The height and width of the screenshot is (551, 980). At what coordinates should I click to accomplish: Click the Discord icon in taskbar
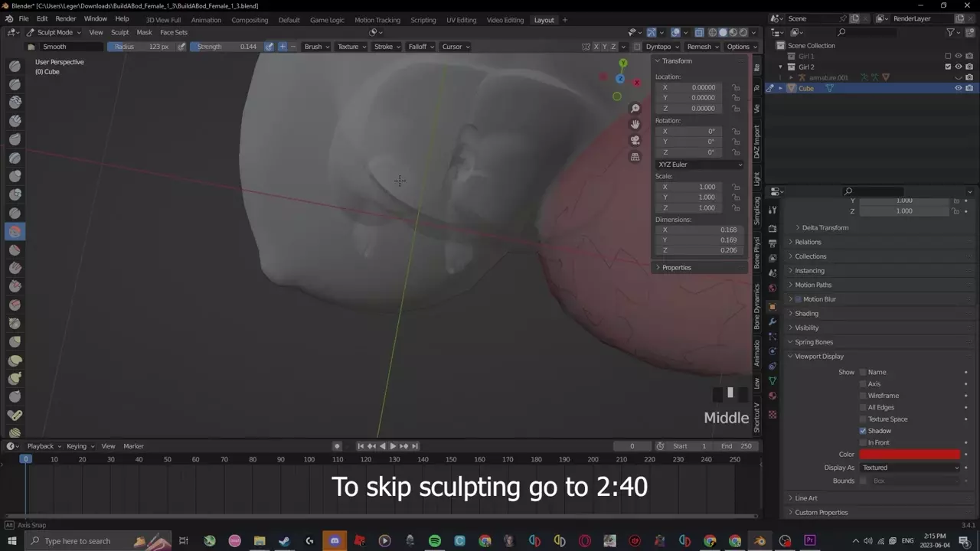(335, 541)
